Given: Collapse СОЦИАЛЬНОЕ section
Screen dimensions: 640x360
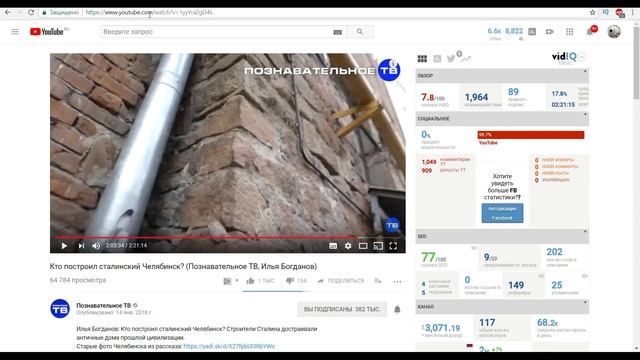Looking at the screenshot, I should [x=585, y=115].
